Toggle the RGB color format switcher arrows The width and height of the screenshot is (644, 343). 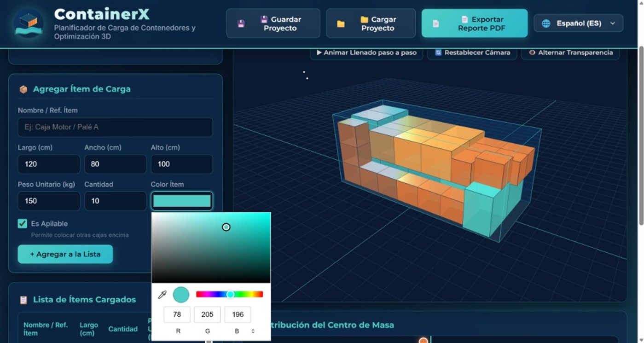point(253,331)
